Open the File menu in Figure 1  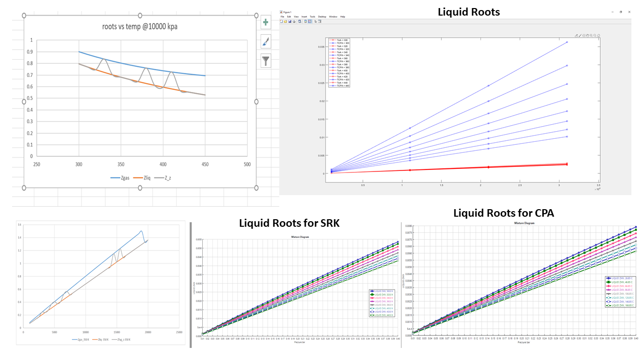(x=282, y=17)
